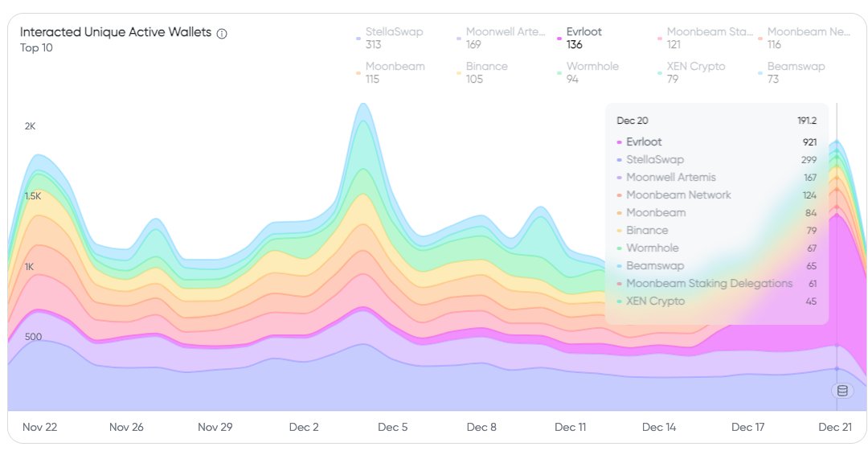Select StellaSwap 299 row in the tooltip
The image size is (868, 455).
pyautogui.click(x=717, y=160)
